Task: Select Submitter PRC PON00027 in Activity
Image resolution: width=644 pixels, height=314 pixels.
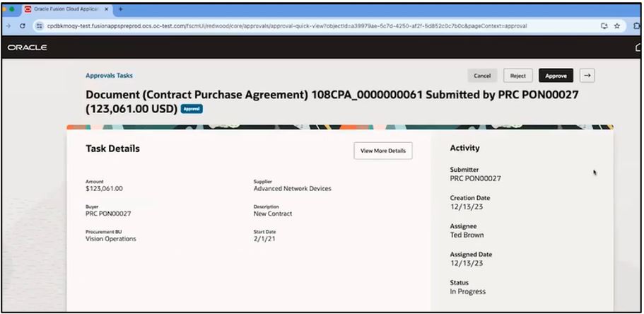Action: coord(475,179)
